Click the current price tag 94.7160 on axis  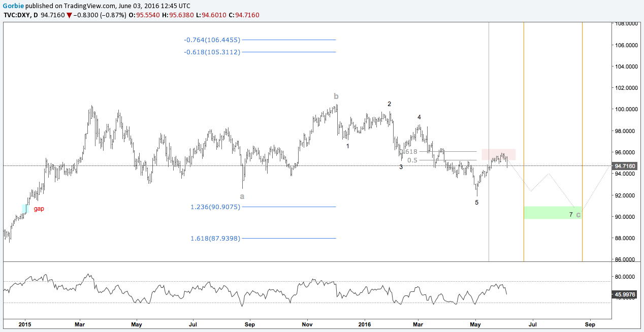click(624, 166)
